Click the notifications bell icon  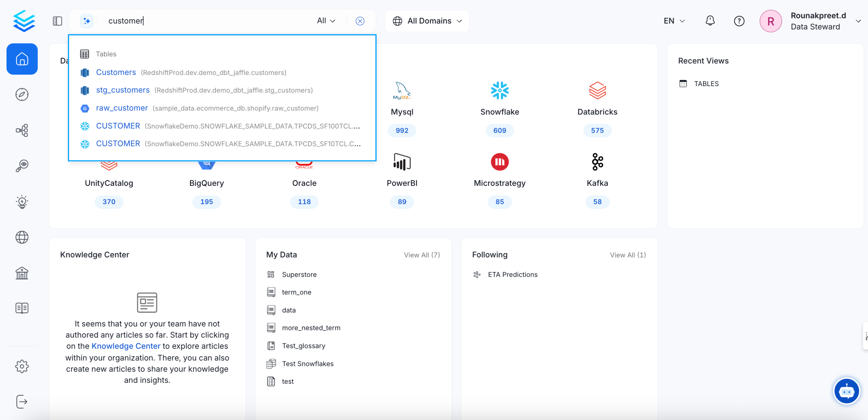710,21
